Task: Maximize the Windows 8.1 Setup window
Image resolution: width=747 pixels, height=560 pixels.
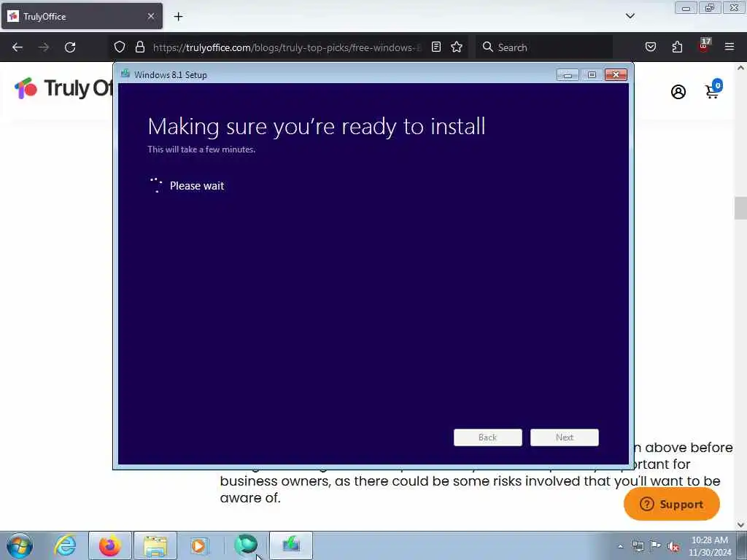Action: (592, 75)
